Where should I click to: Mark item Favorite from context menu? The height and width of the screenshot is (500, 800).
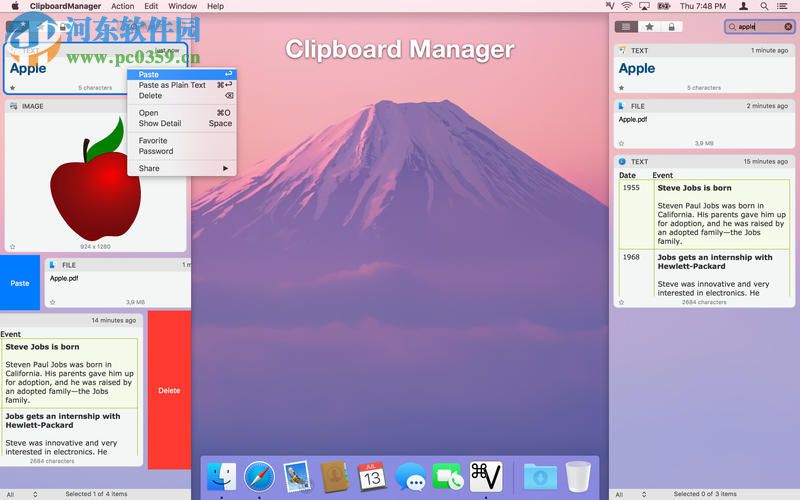click(182, 140)
